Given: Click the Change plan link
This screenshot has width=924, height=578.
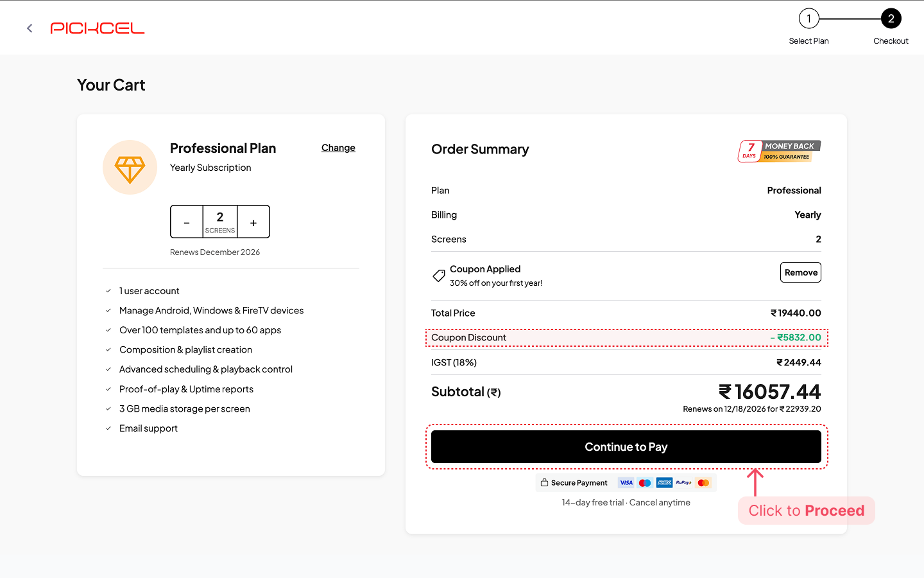Looking at the screenshot, I should (338, 148).
